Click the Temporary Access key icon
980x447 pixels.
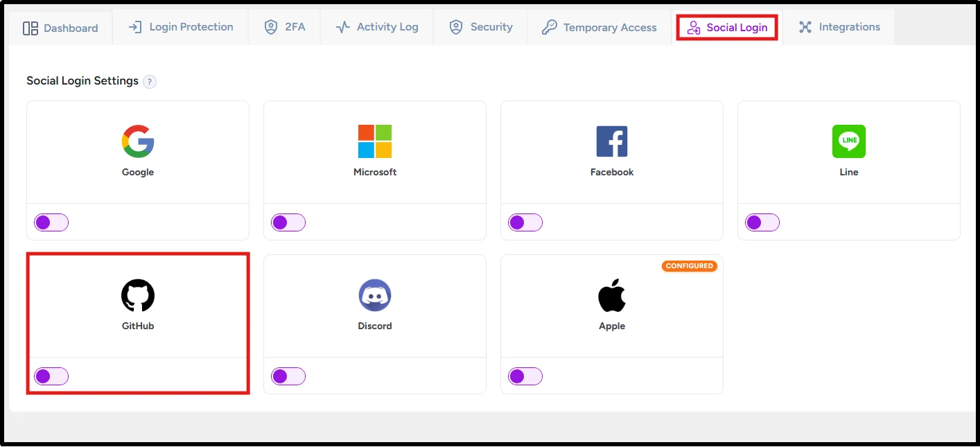[550, 27]
